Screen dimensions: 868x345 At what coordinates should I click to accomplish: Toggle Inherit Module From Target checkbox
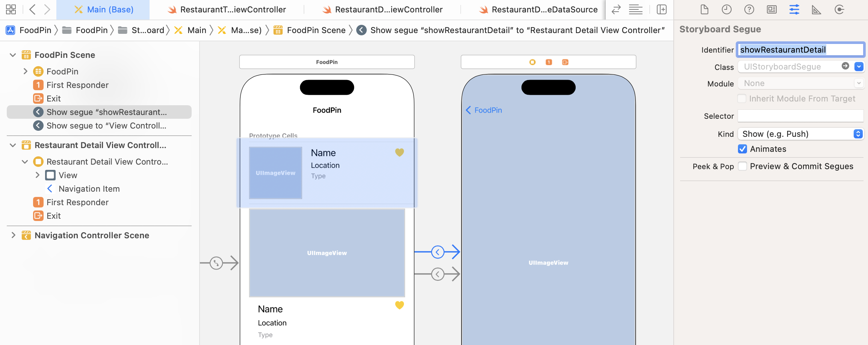tap(741, 99)
